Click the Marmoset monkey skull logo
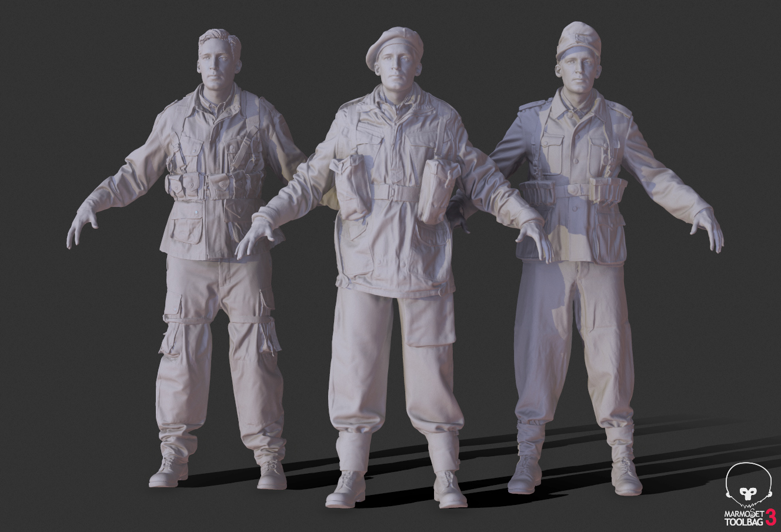Screen dimensions: 781x532 point(747,484)
